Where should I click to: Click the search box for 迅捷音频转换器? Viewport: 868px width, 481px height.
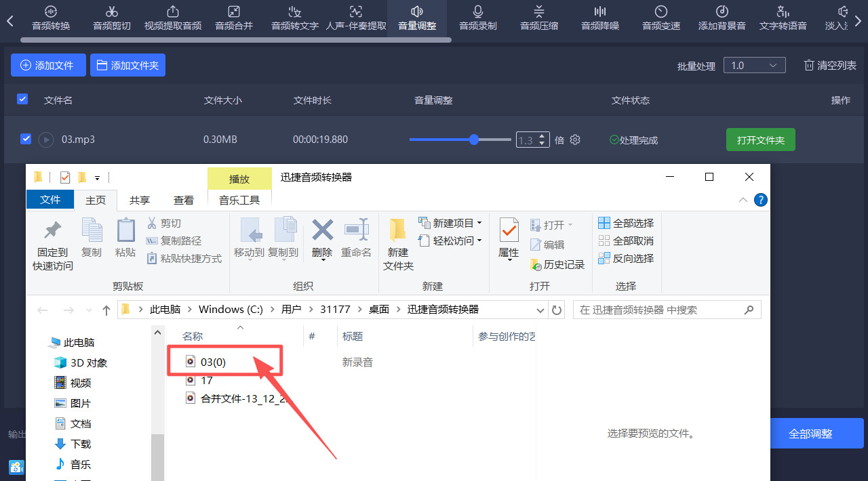[667, 310]
